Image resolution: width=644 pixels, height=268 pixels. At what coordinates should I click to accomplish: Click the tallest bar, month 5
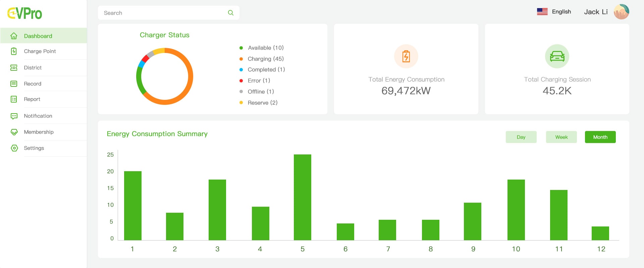[303, 197]
